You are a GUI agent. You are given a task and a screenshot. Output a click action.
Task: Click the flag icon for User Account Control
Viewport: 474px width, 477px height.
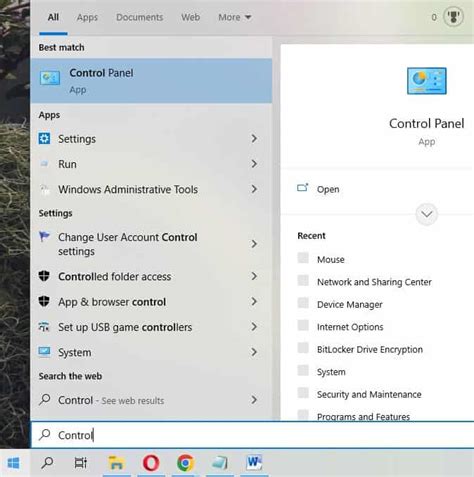click(44, 237)
